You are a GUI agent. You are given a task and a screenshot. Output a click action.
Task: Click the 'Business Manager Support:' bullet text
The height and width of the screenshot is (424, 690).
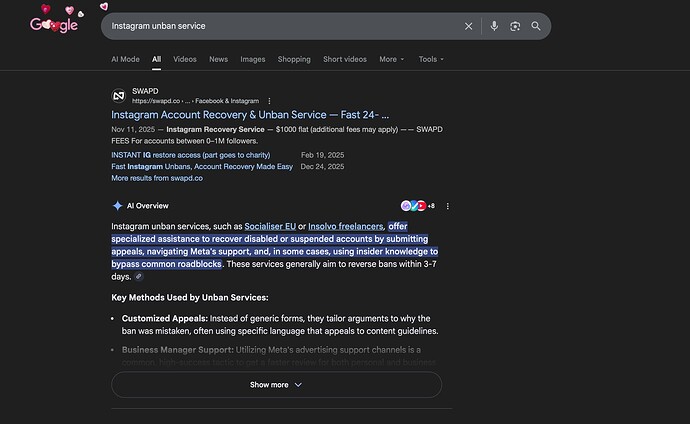click(x=178, y=350)
